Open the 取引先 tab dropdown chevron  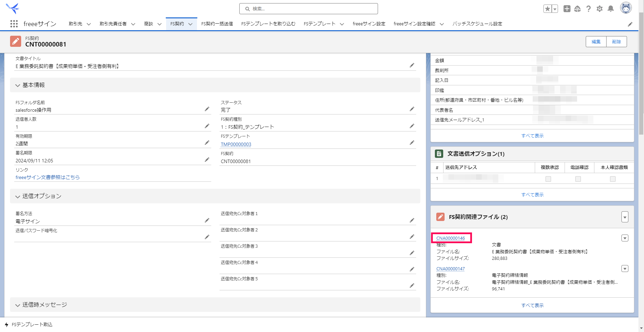[x=89, y=24]
